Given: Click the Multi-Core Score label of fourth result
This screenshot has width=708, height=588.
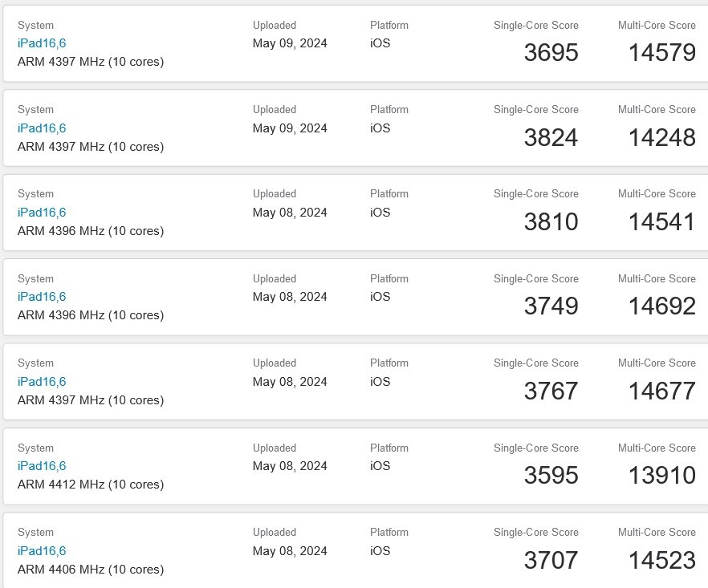Looking at the screenshot, I should pos(657,278).
